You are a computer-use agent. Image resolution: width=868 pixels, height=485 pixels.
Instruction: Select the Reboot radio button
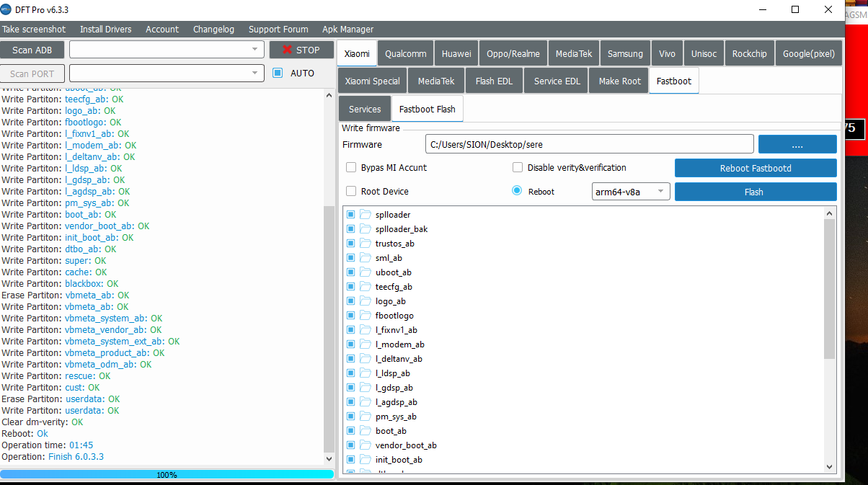click(x=517, y=191)
